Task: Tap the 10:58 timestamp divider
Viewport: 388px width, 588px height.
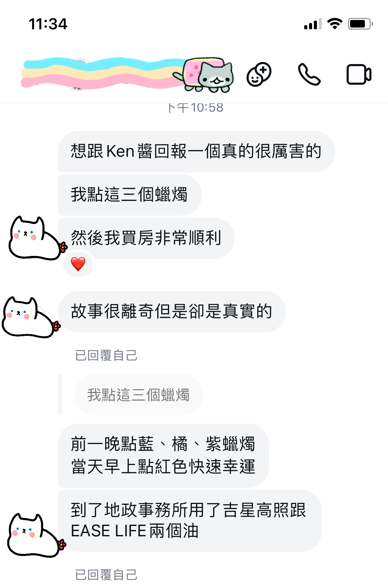Action: 195,107
